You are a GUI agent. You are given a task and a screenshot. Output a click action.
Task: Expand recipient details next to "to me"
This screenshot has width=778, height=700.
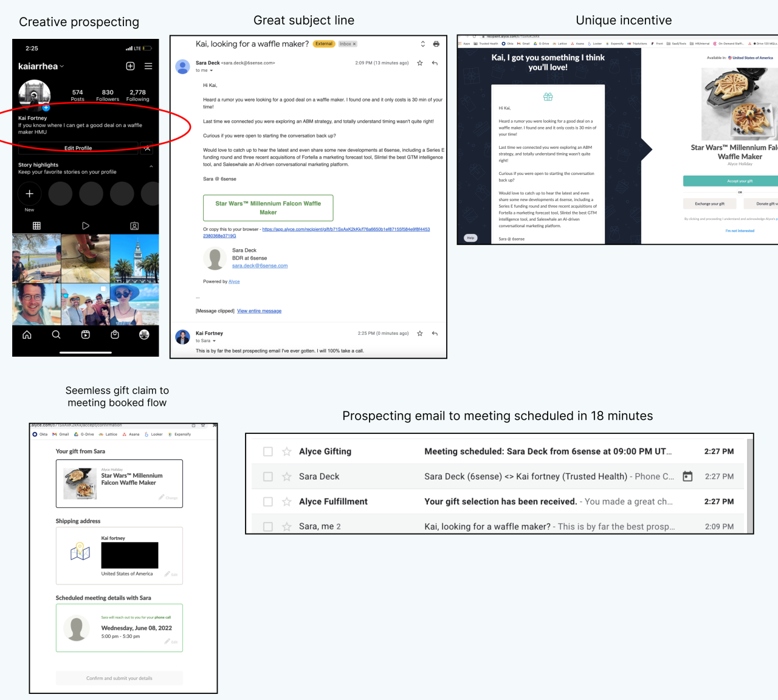[211, 70]
